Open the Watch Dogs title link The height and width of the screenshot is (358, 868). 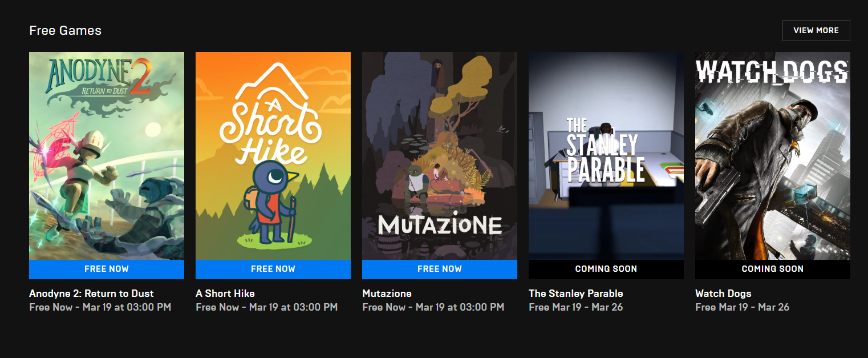pos(723,293)
